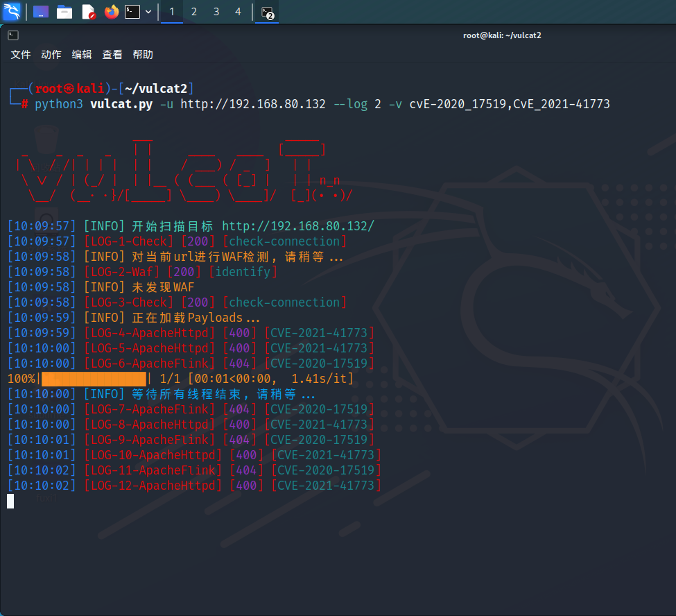Open terminal emulator launcher in panel
The width and height of the screenshot is (676, 616).
[132, 12]
